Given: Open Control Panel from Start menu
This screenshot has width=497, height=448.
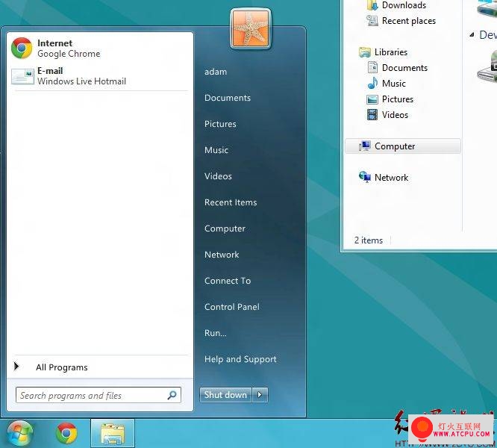Looking at the screenshot, I should coord(231,307).
